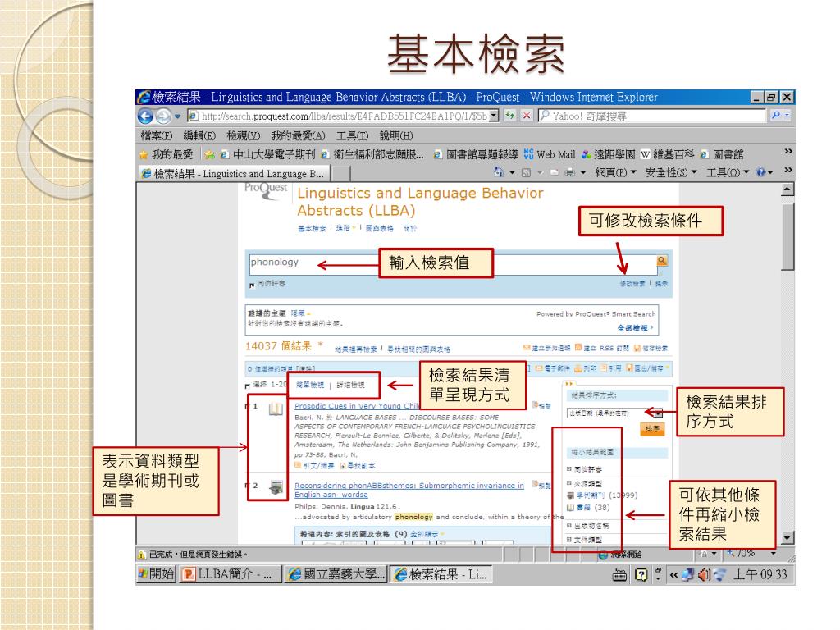Click the Read mail icon in command bar

point(554,172)
